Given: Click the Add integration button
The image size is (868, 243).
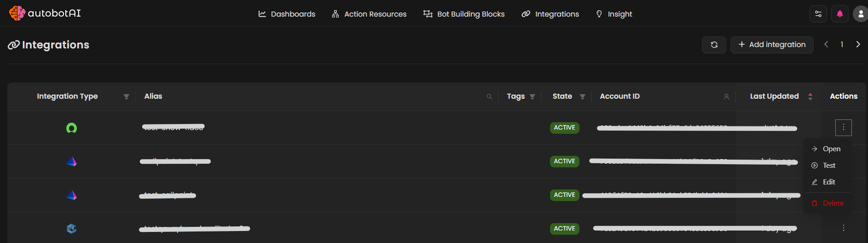Looking at the screenshot, I should pyautogui.click(x=772, y=45).
